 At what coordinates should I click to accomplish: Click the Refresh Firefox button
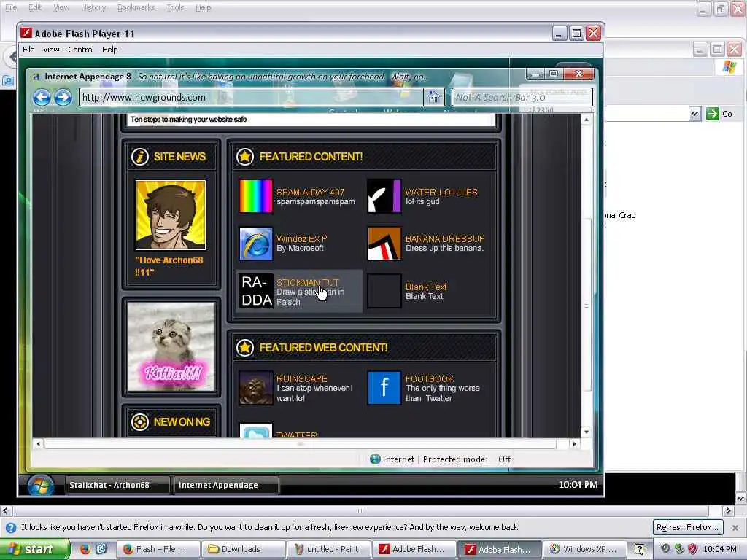[x=687, y=527]
